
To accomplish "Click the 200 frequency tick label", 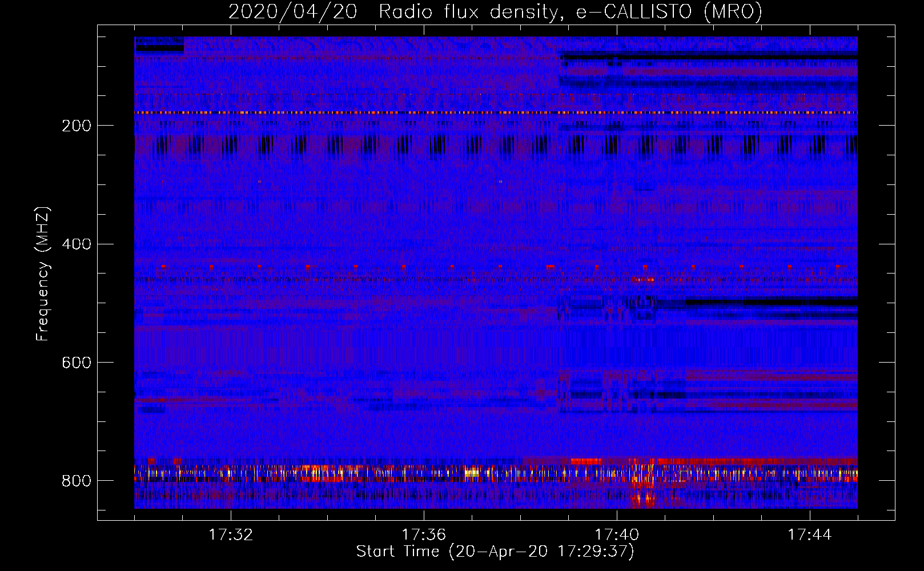I will [x=77, y=126].
